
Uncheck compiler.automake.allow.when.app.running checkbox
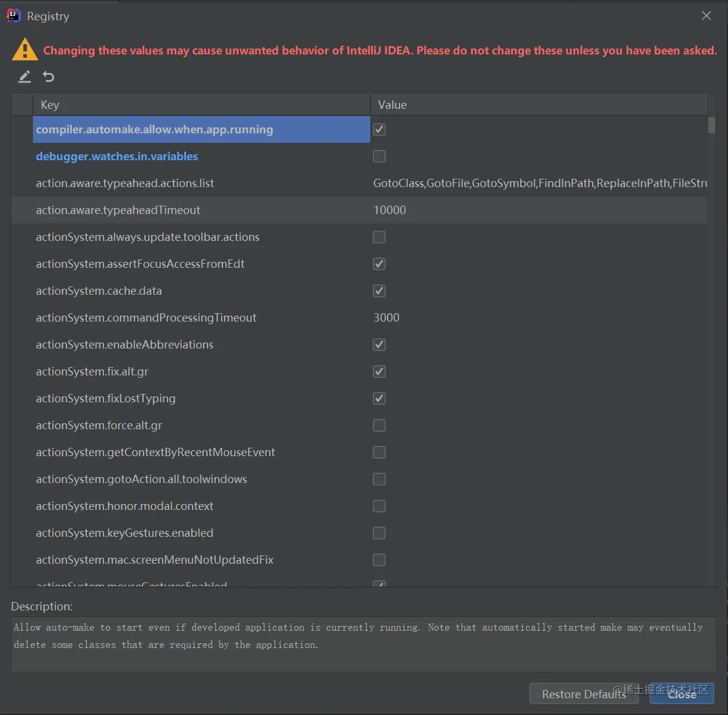[x=379, y=129]
